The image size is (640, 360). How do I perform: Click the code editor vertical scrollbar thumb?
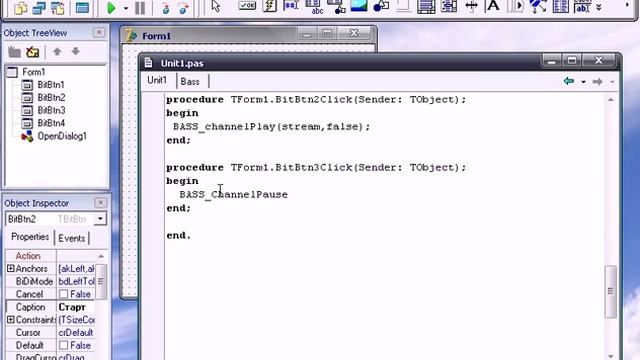coord(611,291)
